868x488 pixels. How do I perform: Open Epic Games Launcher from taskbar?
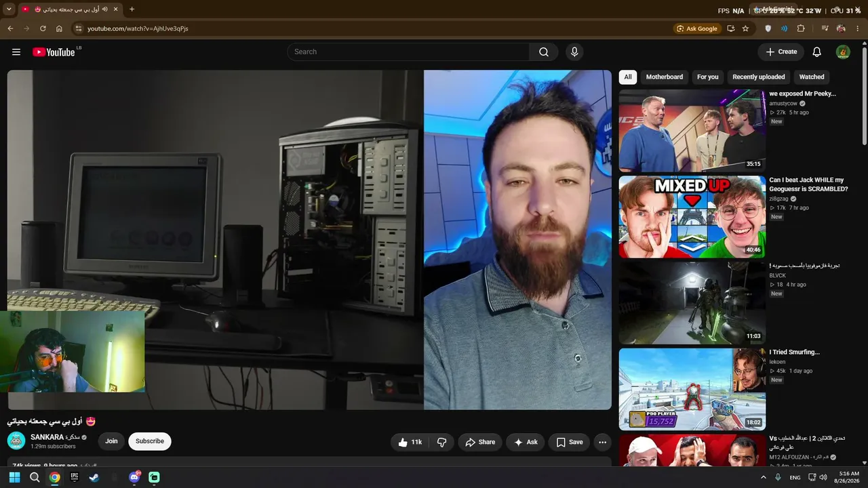pyautogui.click(x=75, y=477)
